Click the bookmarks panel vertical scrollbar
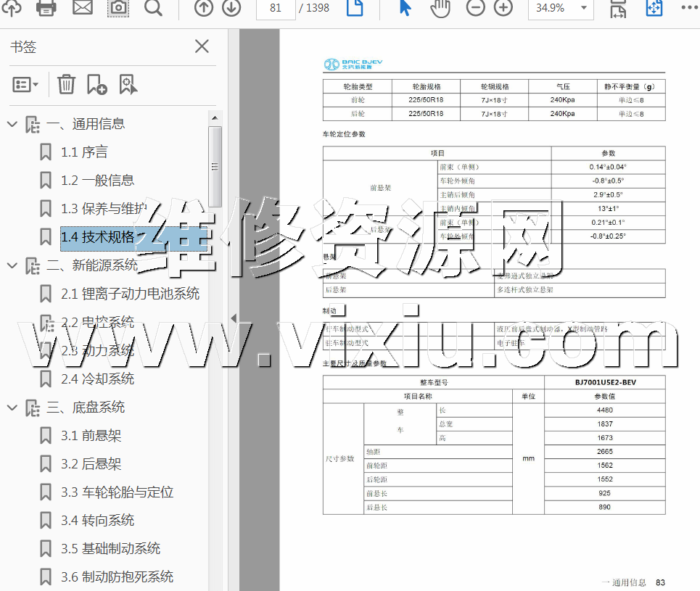This screenshot has height=591, width=700. click(215, 167)
